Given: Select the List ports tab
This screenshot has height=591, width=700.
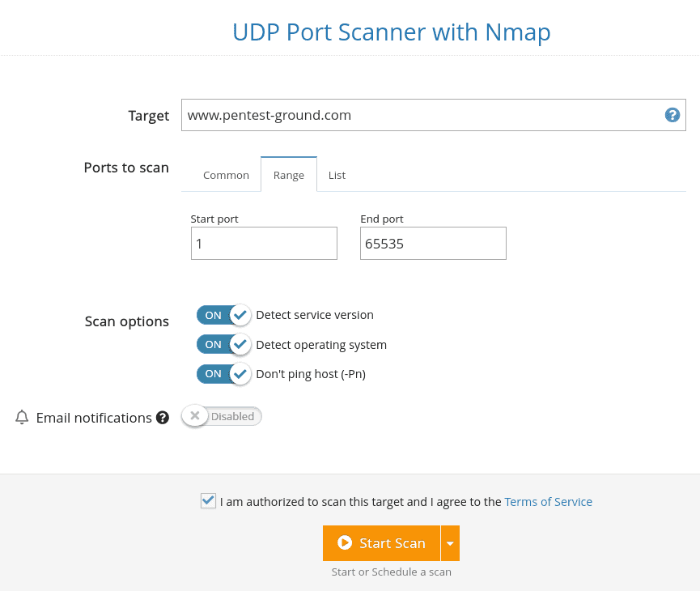Looking at the screenshot, I should (x=337, y=174).
